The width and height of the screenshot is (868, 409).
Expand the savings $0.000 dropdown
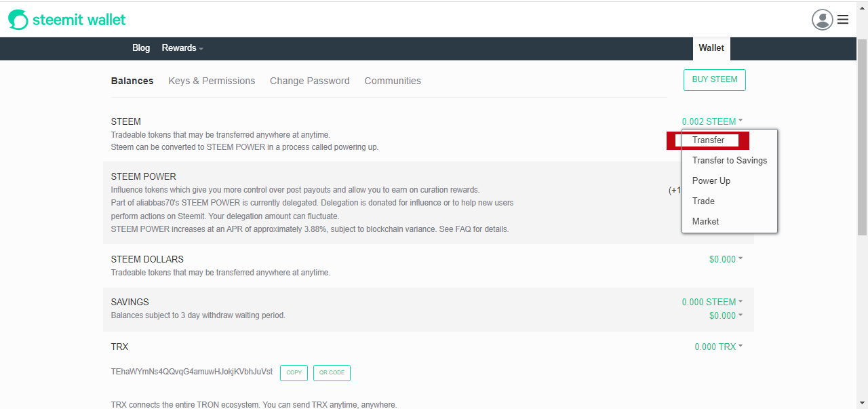pyautogui.click(x=726, y=315)
